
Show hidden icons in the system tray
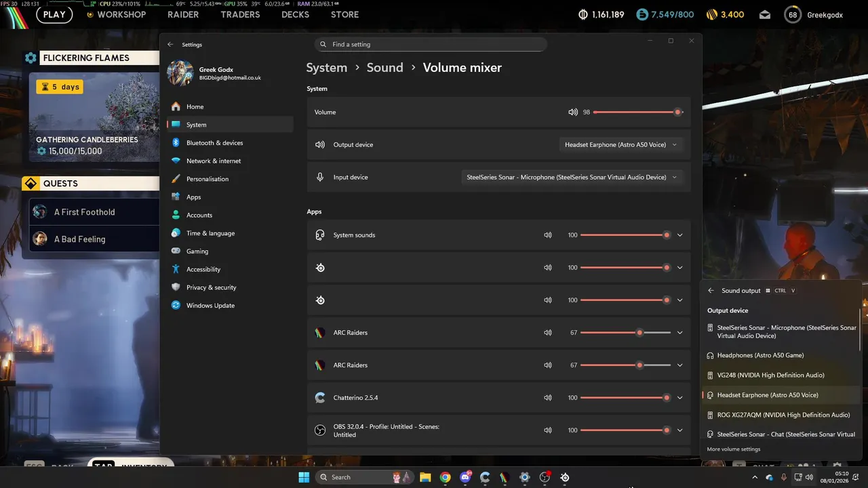click(755, 477)
